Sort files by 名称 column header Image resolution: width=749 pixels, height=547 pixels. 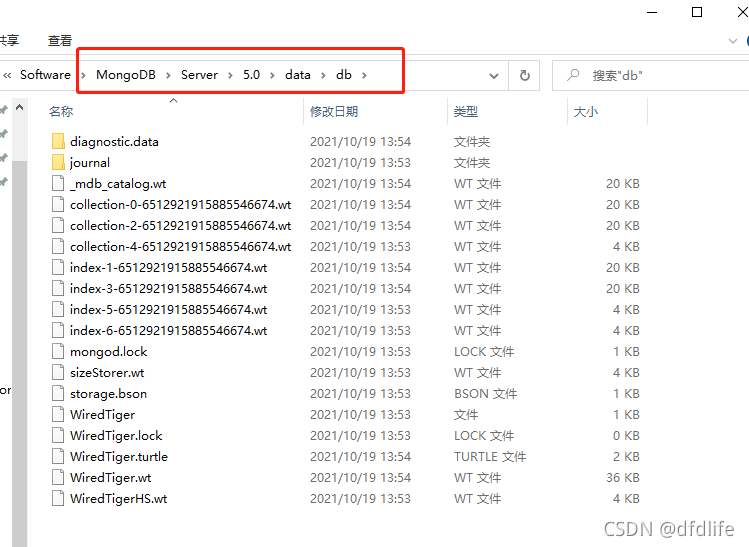61,112
